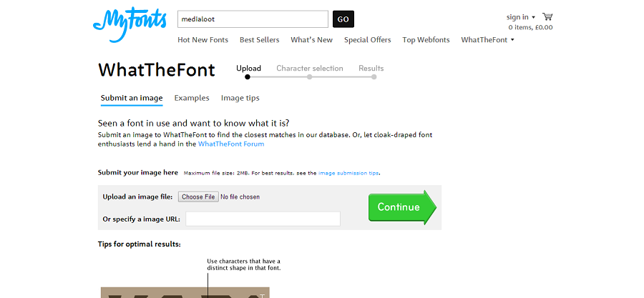This screenshot has width=644, height=298.
Task: View Special Offers
Action: coord(368,40)
